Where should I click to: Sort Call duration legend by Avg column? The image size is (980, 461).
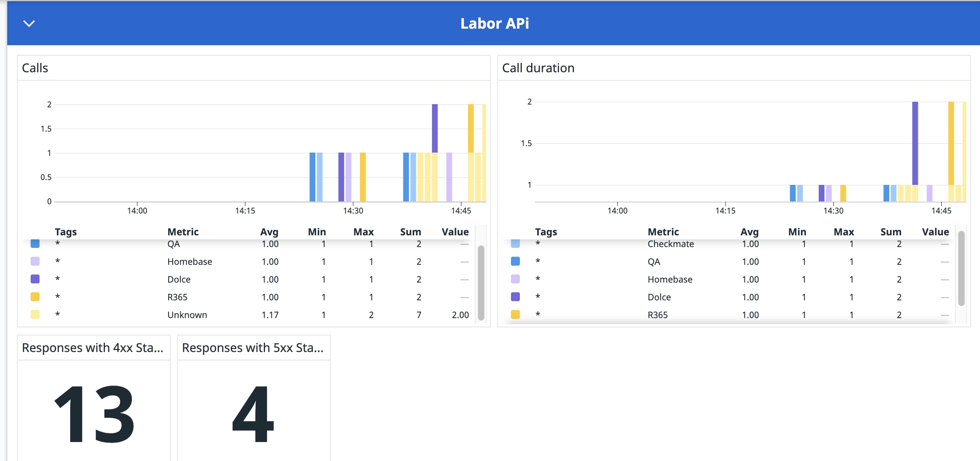(750, 232)
